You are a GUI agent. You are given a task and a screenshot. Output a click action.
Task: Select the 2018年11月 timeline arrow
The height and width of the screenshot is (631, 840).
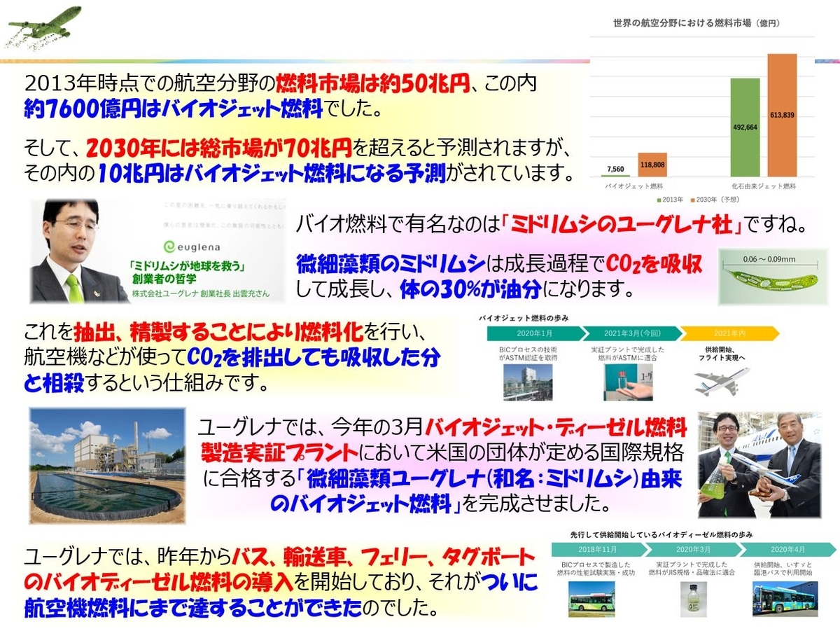(599, 548)
